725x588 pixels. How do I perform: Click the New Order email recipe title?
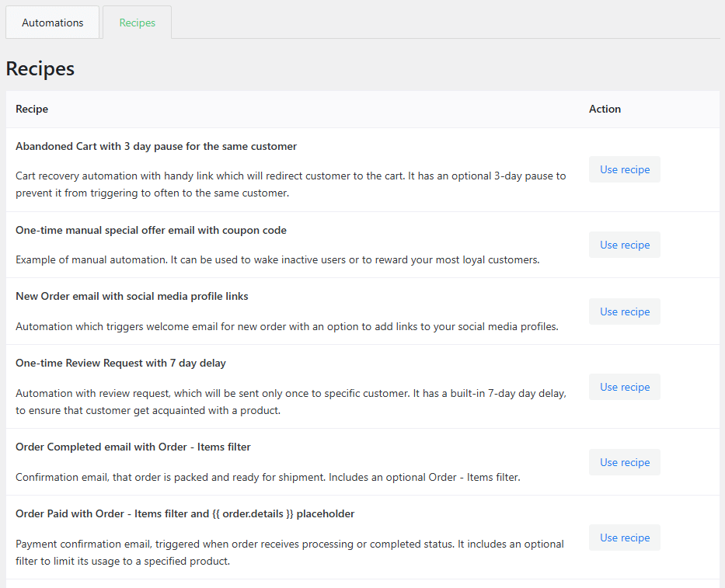131,296
